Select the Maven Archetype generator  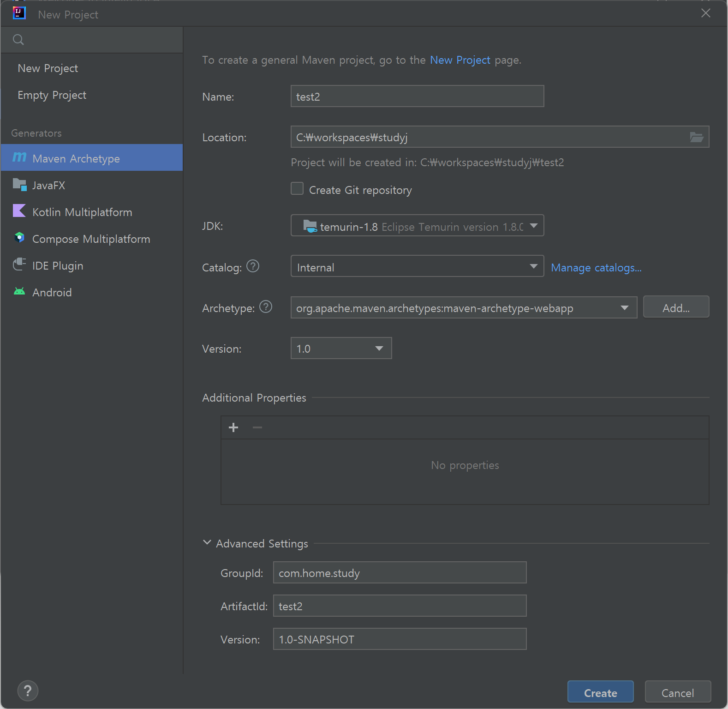point(92,158)
